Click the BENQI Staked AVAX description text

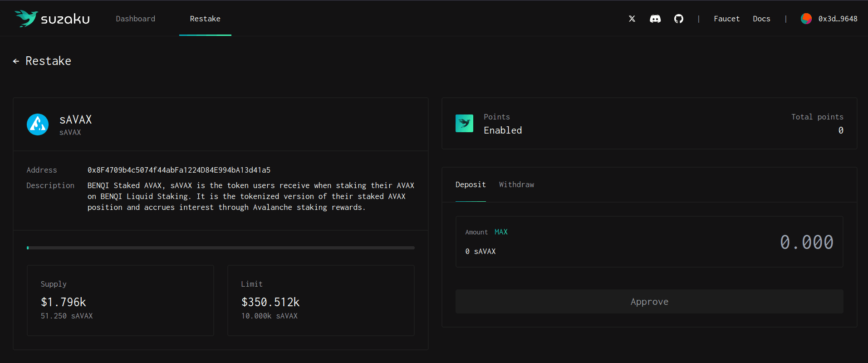[251, 196]
